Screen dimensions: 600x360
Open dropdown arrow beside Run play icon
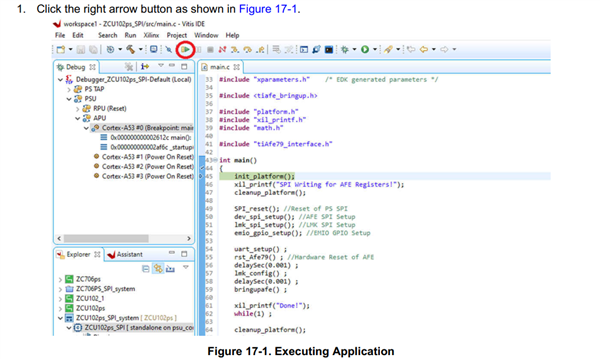375,49
